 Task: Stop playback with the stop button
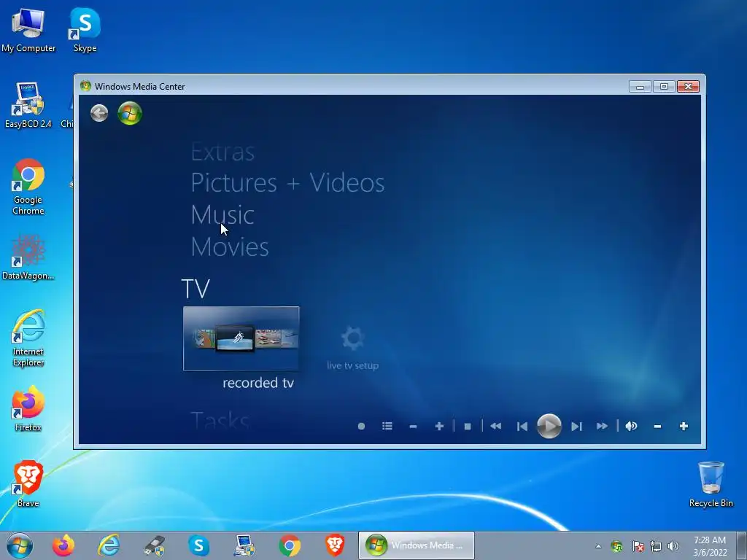click(468, 426)
